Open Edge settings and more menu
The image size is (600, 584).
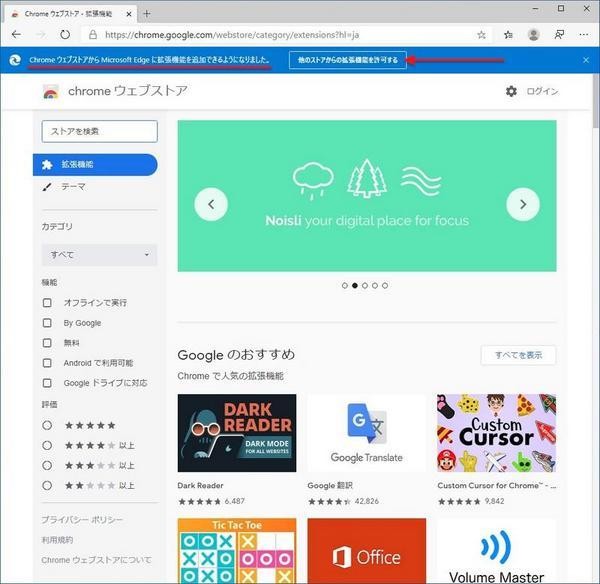tap(584, 35)
